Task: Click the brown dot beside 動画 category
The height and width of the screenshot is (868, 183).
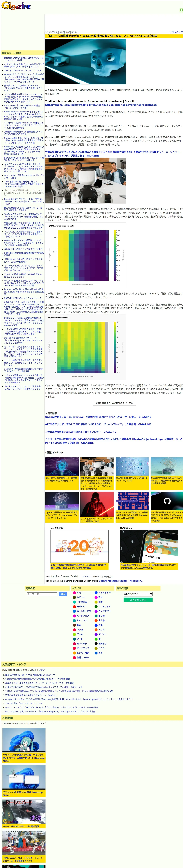Action: point(74,625)
